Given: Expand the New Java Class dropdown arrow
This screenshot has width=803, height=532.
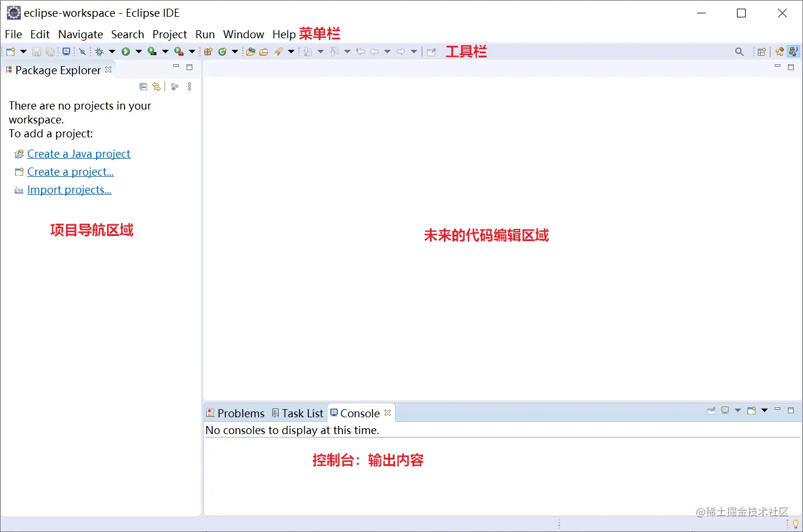Looking at the screenshot, I should (235, 52).
